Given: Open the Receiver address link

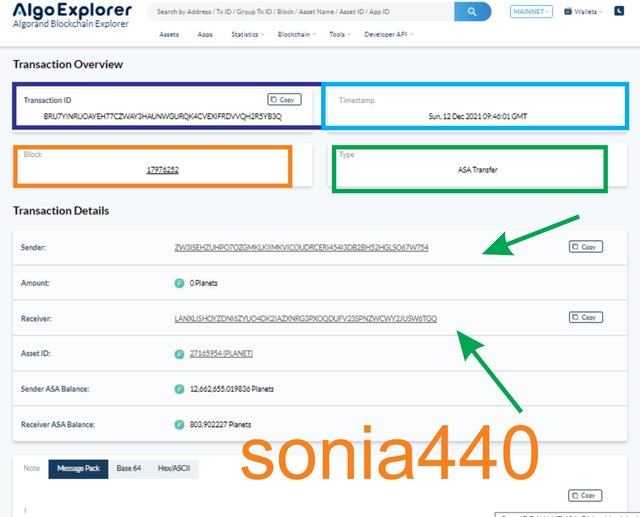Looking at the screenshot, I should pyautogui.click(x=305, y=318).
